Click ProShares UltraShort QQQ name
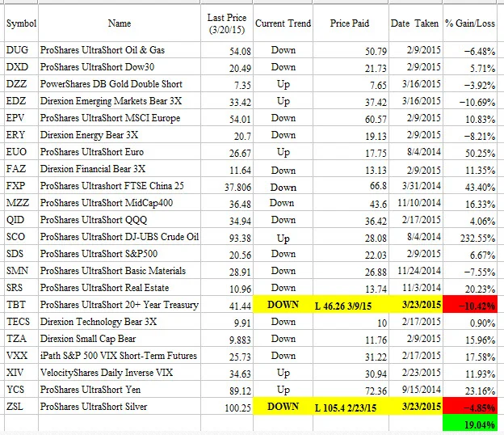 tap(120, 220)
